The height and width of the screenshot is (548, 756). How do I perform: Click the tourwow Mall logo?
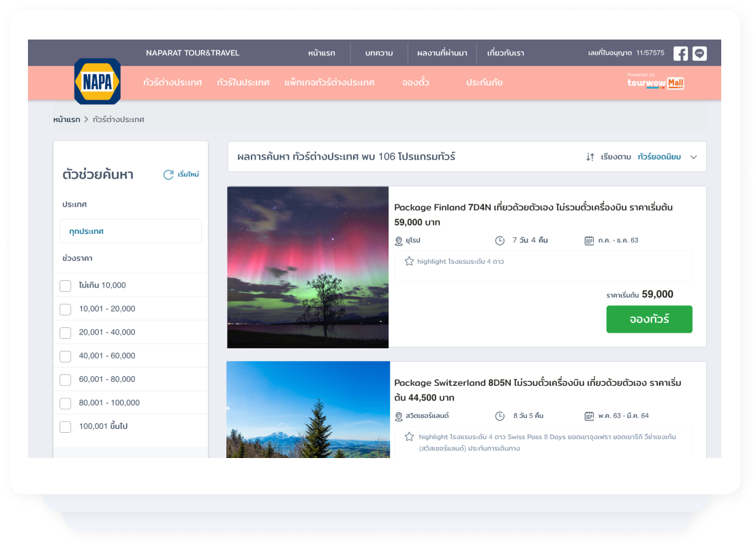click(655, 82)
